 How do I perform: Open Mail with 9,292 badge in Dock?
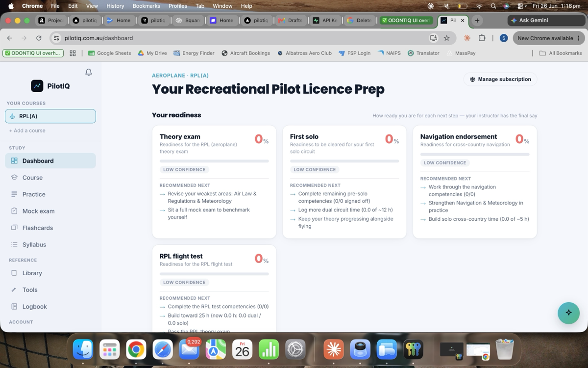189,350
